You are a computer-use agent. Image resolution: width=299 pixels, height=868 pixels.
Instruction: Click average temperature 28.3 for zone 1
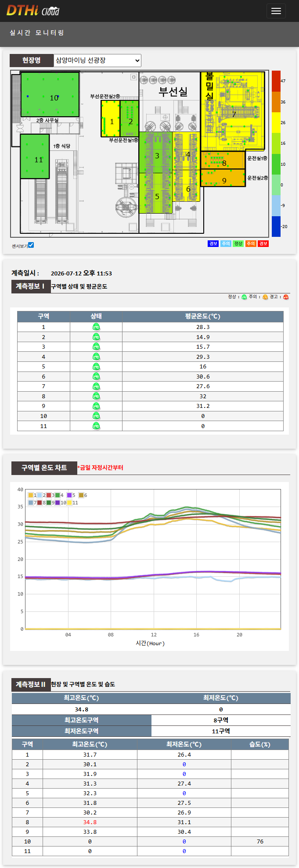(203, 327)
